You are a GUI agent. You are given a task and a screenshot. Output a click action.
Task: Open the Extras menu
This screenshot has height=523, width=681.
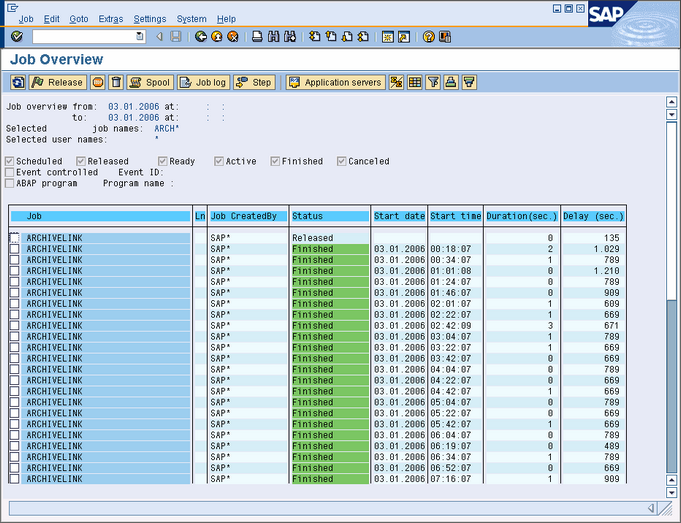point(111,19)
